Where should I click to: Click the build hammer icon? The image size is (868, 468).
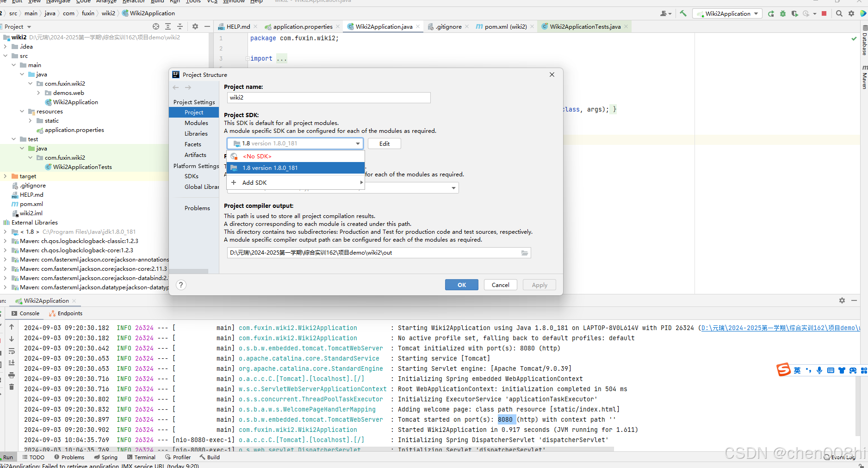[x=683, y=13]
